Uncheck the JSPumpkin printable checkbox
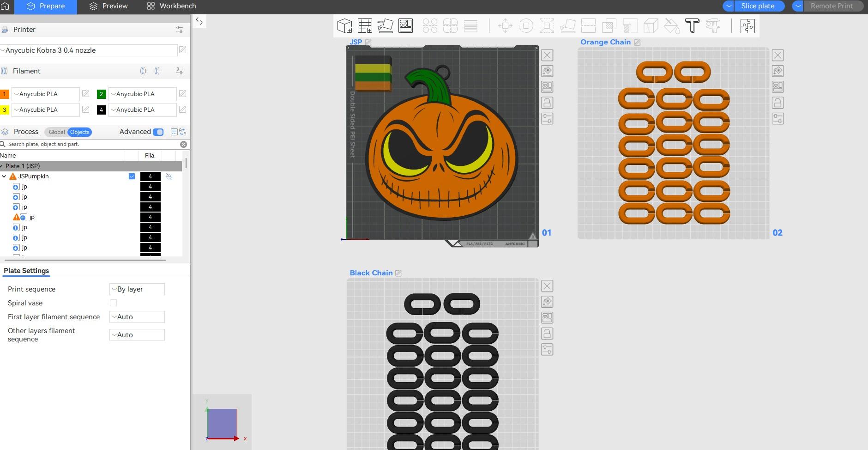Viewport: 868px width, 450px height. 132,176
